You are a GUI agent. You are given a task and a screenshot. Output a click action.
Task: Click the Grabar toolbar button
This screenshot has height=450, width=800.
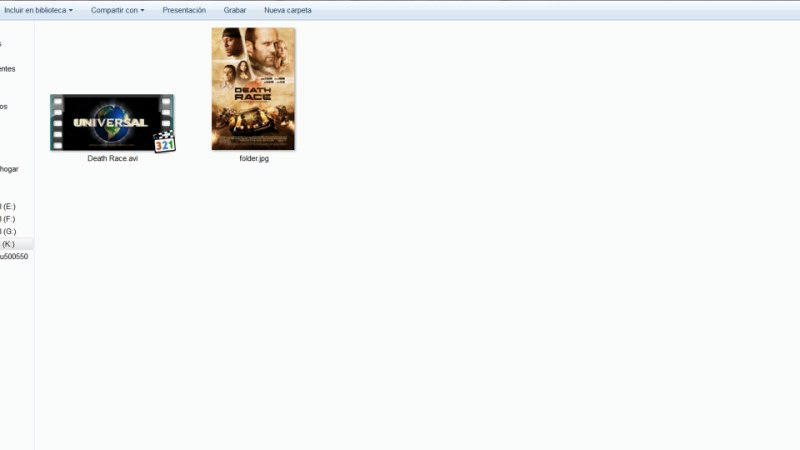point(235,10)
